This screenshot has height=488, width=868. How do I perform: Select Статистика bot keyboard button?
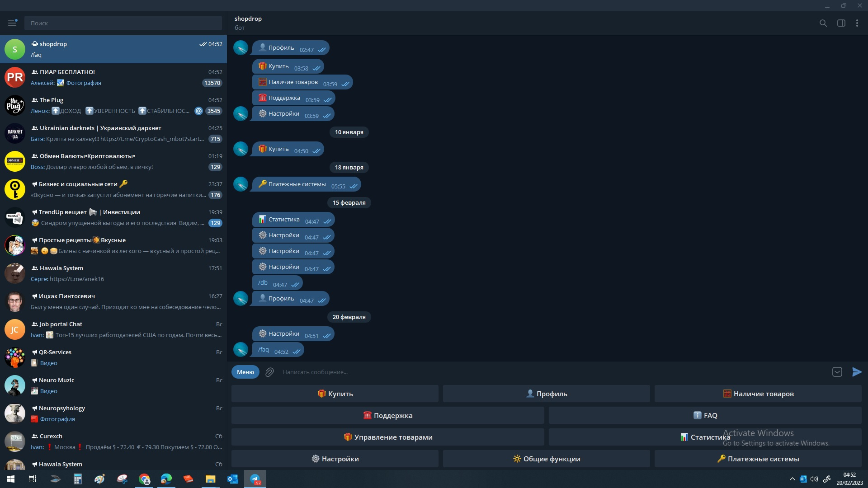705,437
